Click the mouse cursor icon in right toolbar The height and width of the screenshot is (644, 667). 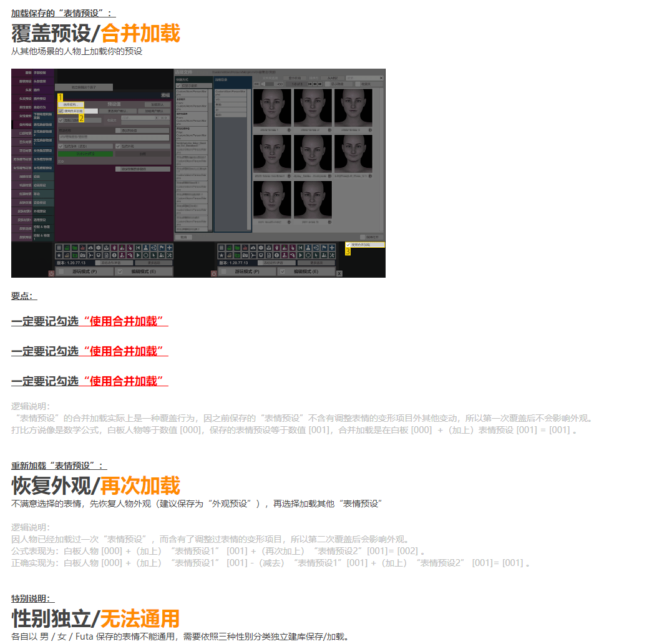point(316,256)
